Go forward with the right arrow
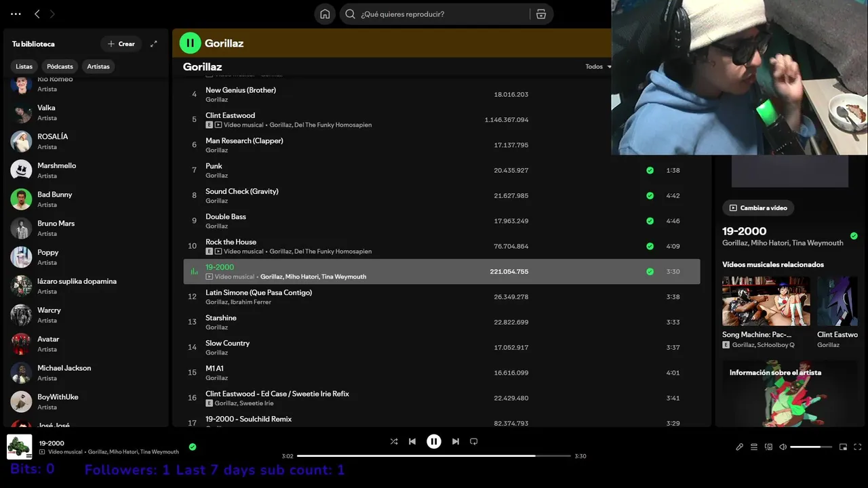Screen dimensions: 868x488 click(x=52, y=14)
